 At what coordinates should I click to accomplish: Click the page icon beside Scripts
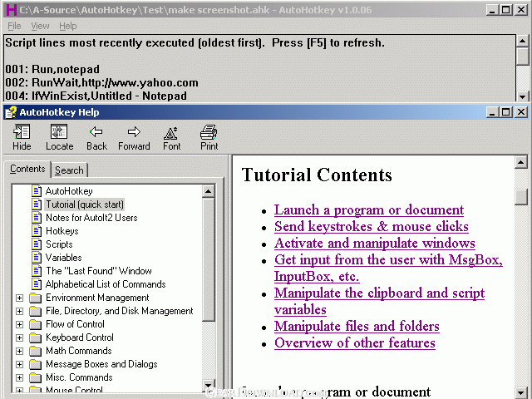(37, 244)
